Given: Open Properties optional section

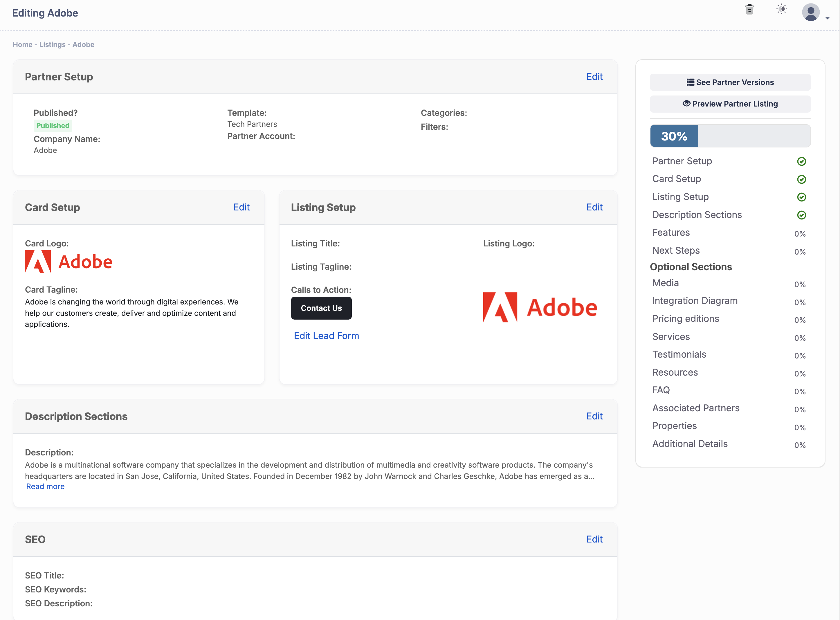Looking at the screenshot, I should click(674, 426).
